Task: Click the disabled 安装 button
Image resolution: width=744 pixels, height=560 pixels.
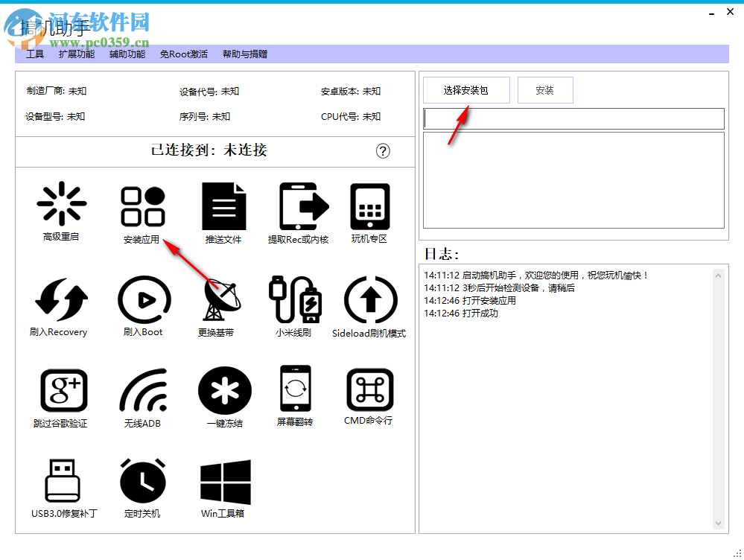Action: 545,90
